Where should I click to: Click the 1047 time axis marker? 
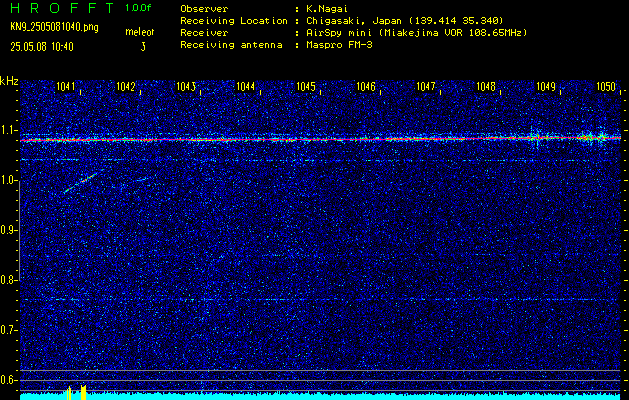(x=426, y=87)
